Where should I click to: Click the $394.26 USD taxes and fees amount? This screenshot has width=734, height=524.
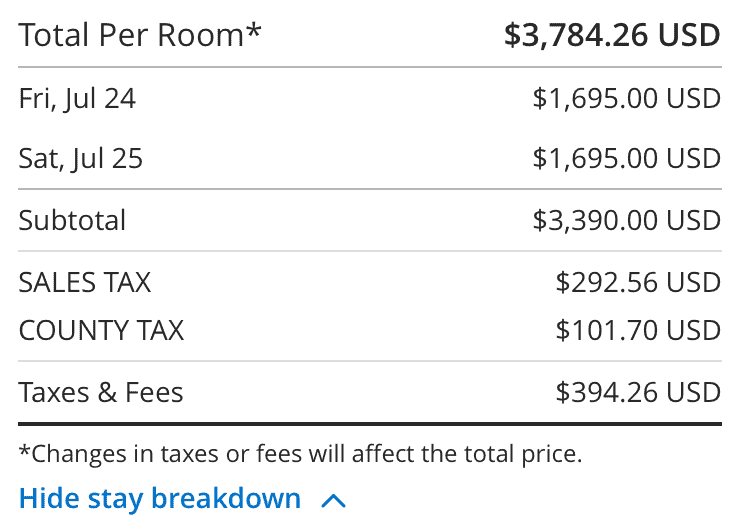tap(638, 392)
